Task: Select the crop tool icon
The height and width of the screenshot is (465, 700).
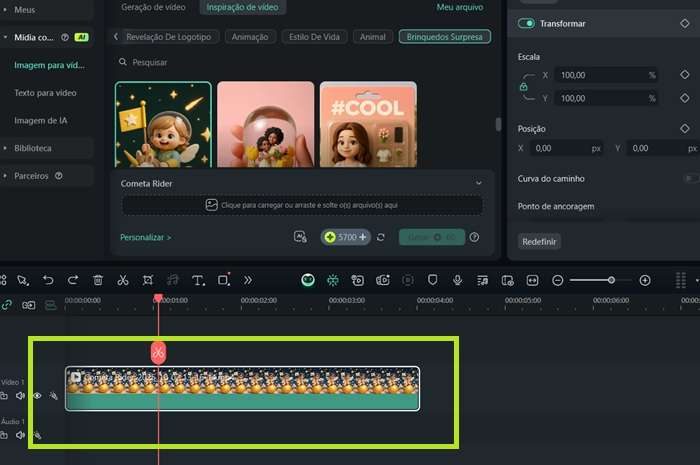Action: click(148, 280)
